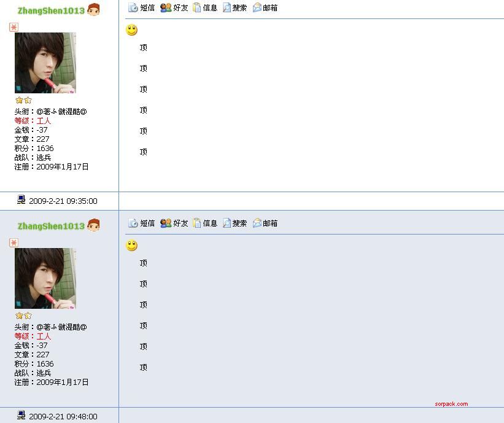Open the 邮箱 mailbox icon in second post
504x423 pixels.
pos(257,223)
